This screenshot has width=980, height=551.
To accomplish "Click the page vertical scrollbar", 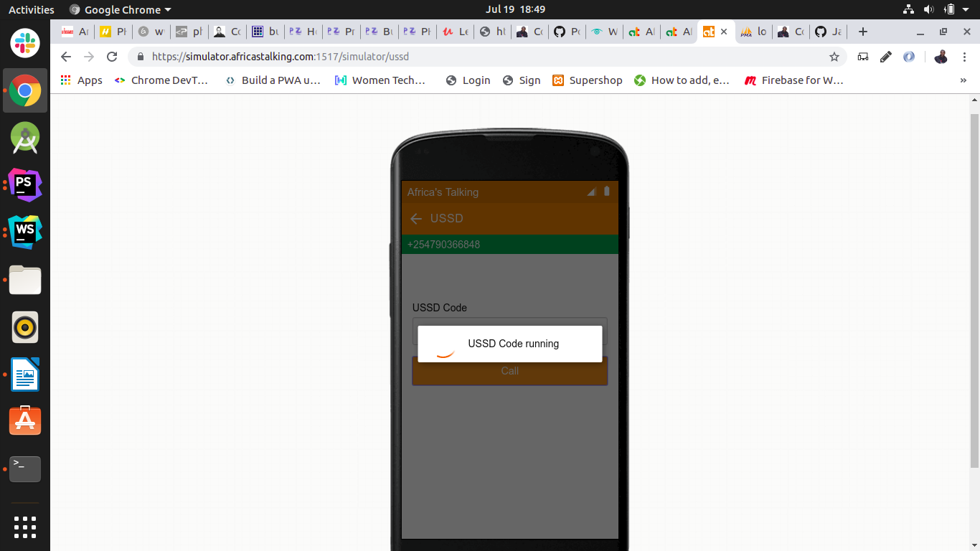I will coord(974,287).
